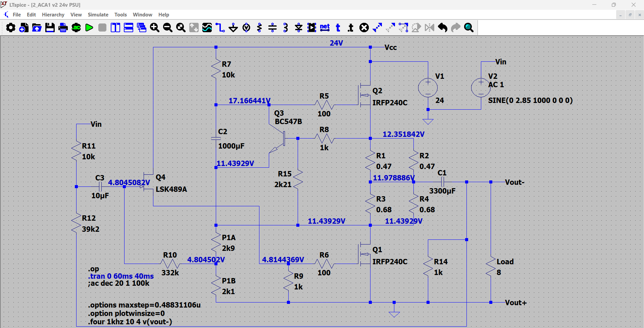Screen dimensions: 644x328
Task: Click the C2 1000µF capacitor value
Action: point(231,146)
